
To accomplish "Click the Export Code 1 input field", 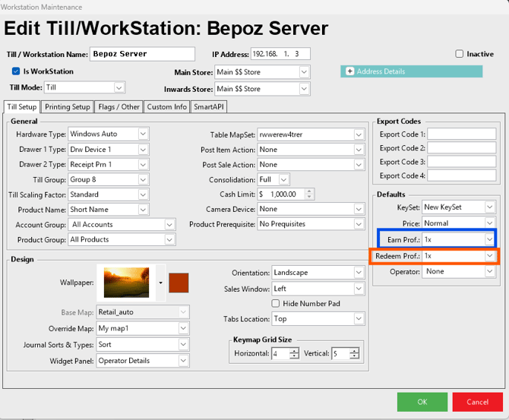I will tap(462, 134).
